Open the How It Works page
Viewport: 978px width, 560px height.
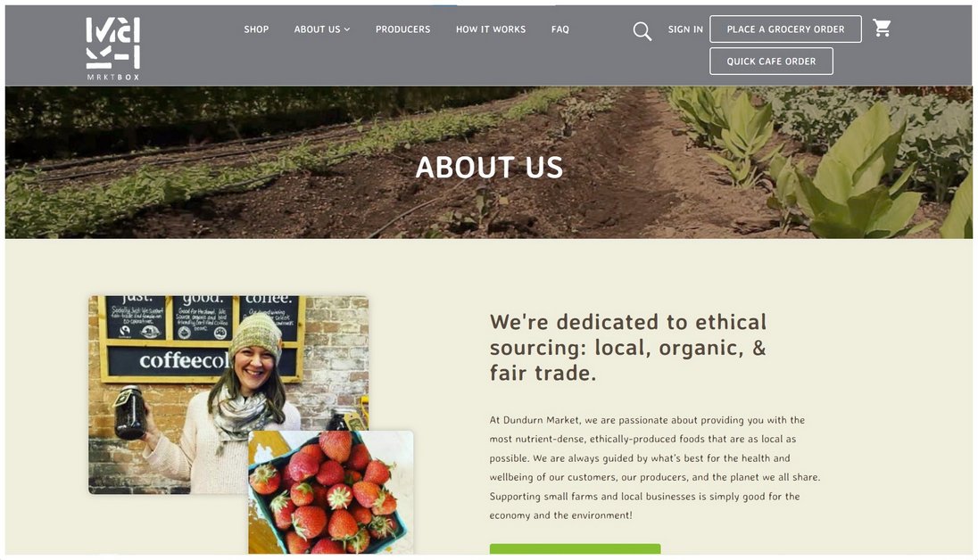click(x=491, y=29)
